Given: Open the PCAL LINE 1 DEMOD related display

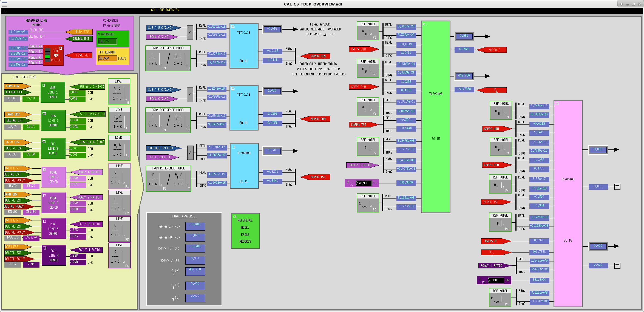Looking at the screenshot, I should (x=44, y=170).
